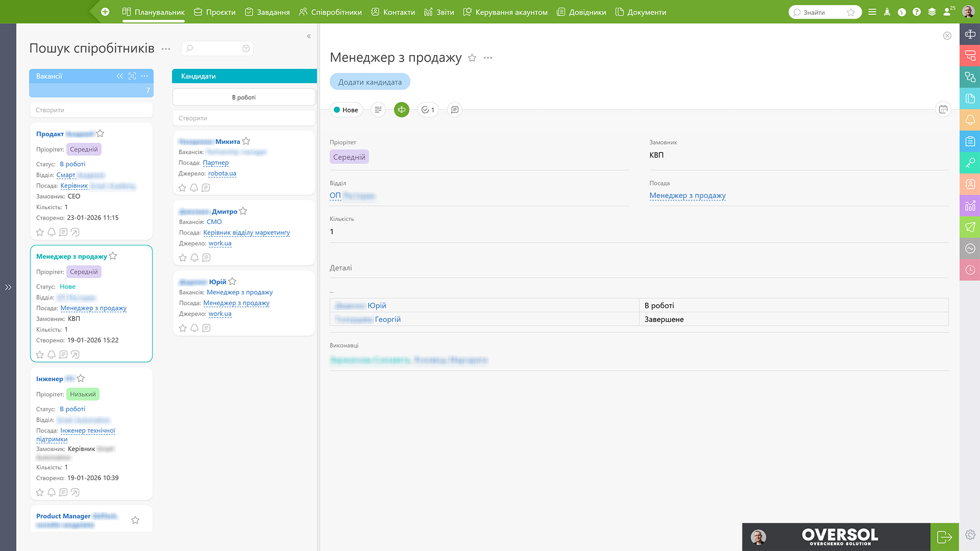Click Створити field under the Вакансії column

tap(91, 110)
